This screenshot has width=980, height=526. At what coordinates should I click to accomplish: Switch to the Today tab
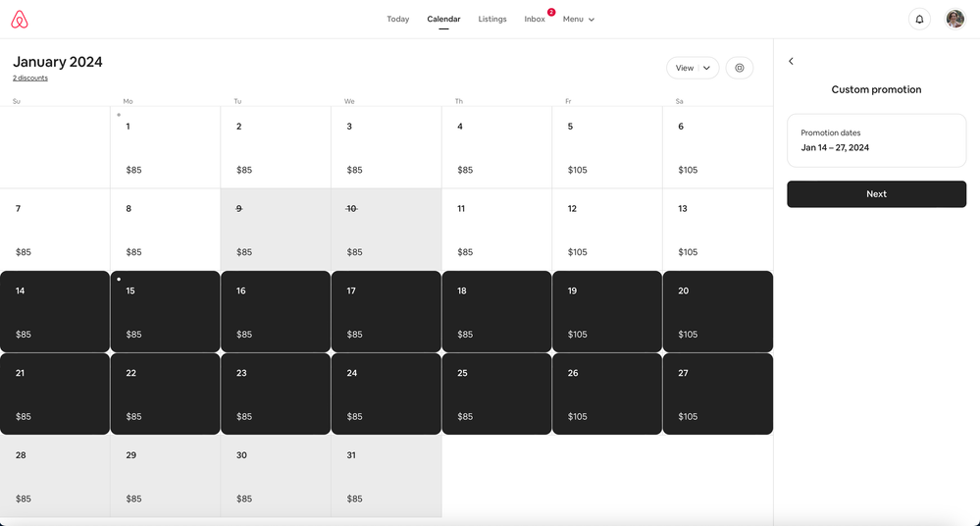397,19
